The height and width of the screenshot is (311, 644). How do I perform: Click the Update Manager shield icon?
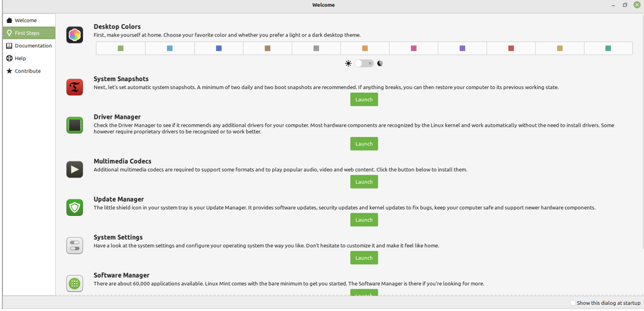coord(75,207)
